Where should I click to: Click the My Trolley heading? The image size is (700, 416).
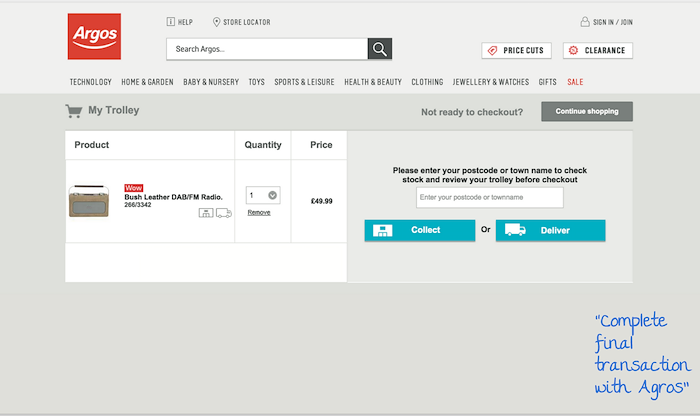click(x=113, y=110)
